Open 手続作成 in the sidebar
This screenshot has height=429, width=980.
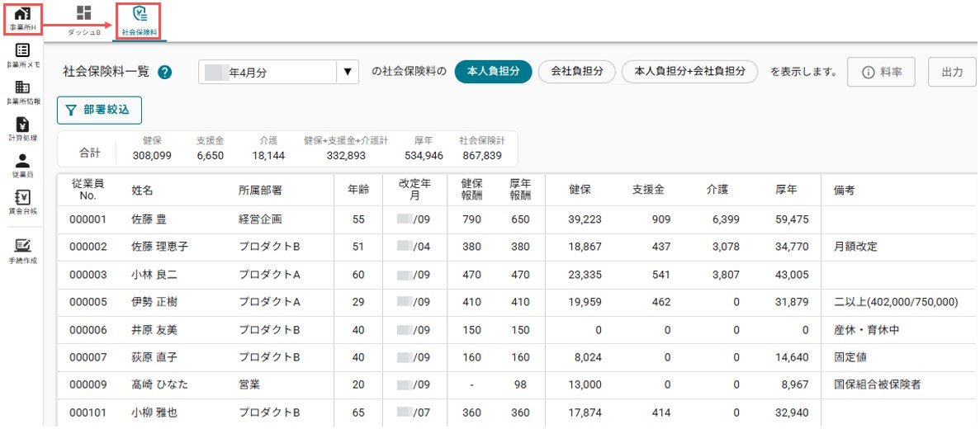coord(21,251)
